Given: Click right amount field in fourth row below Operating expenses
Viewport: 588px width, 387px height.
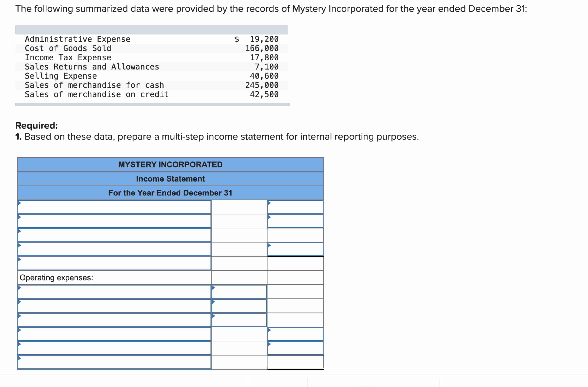Looking at the screenshot, I should 295,334.
